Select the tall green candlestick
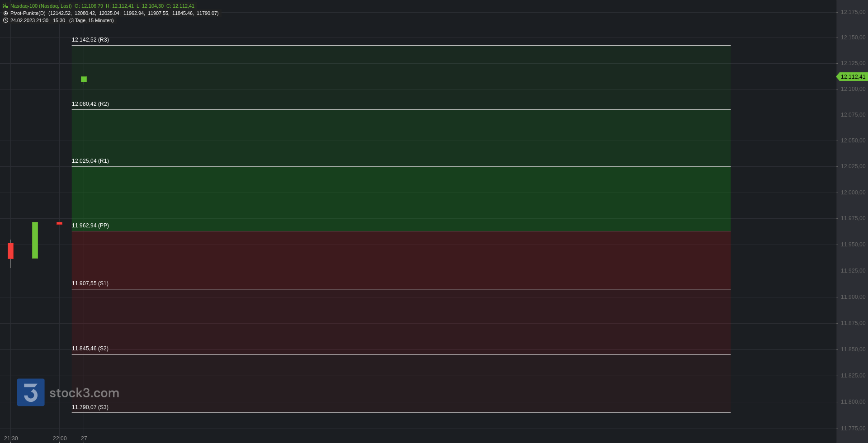868x443 pixels. tap(35, 240)
